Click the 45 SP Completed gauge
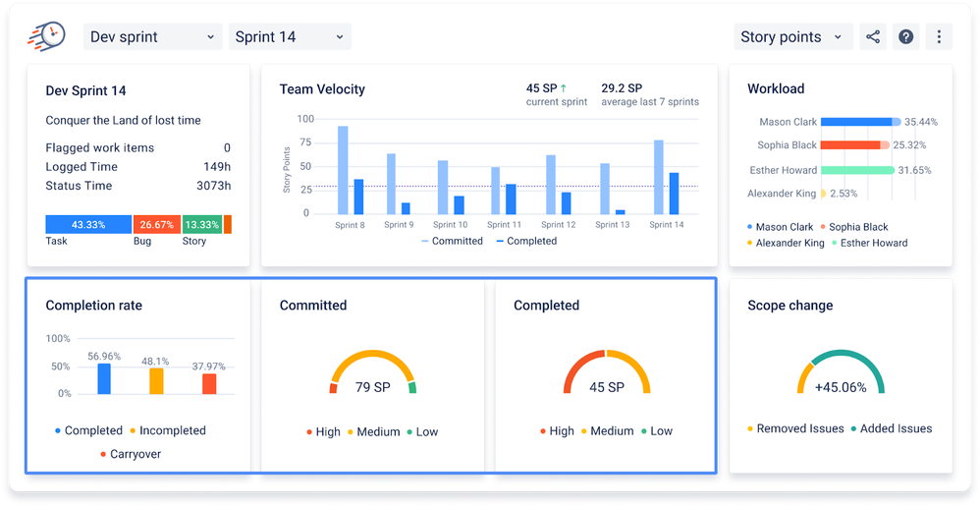Image resolution: width=980 pixels, height=507 pixels. [x=606, y=378]
